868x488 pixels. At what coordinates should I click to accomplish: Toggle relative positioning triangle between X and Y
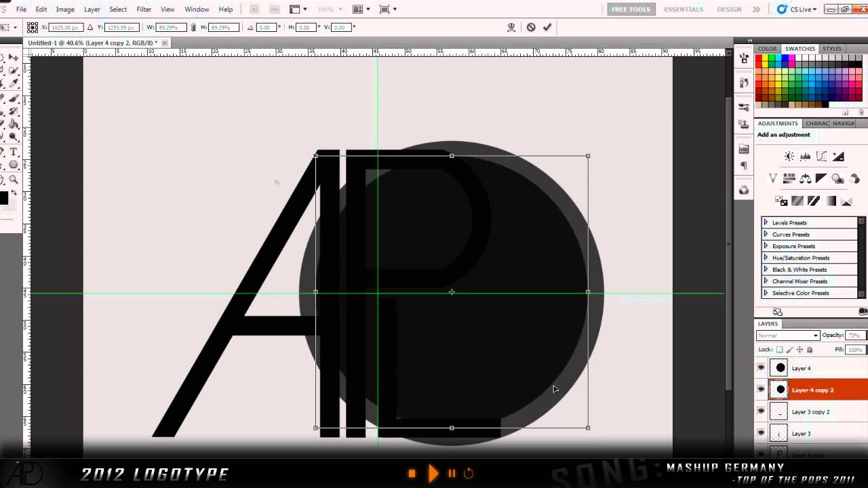91,27
